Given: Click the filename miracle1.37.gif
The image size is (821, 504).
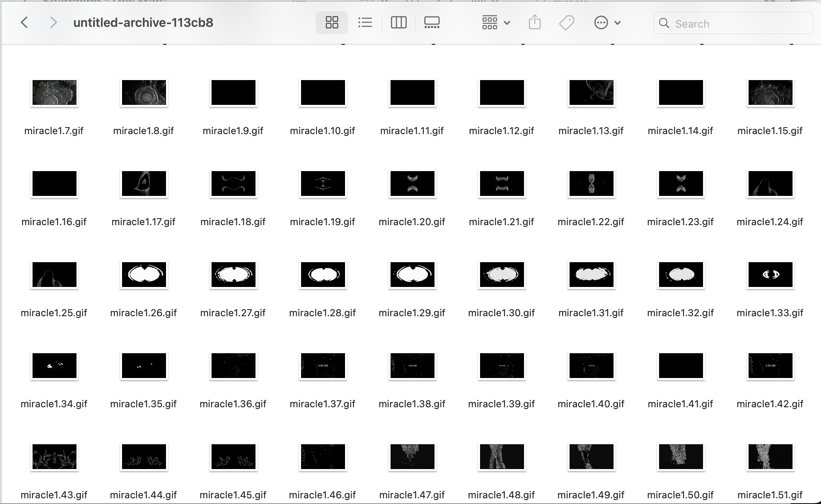Looking at the screenshot, I should (x=323, y=404).
